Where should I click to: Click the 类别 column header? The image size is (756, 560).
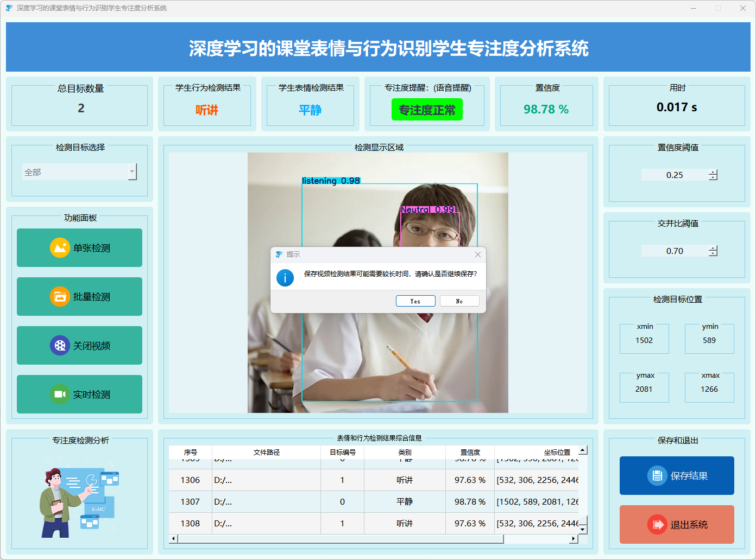tap(405, 452)
